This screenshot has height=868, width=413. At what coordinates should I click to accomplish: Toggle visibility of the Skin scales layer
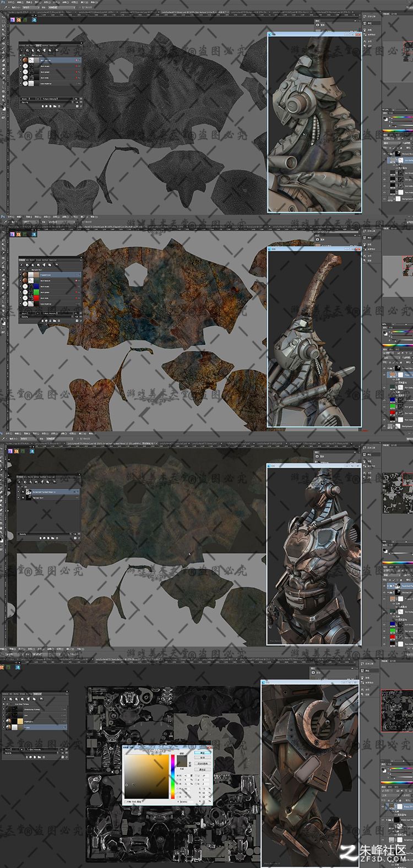(20, 286)
